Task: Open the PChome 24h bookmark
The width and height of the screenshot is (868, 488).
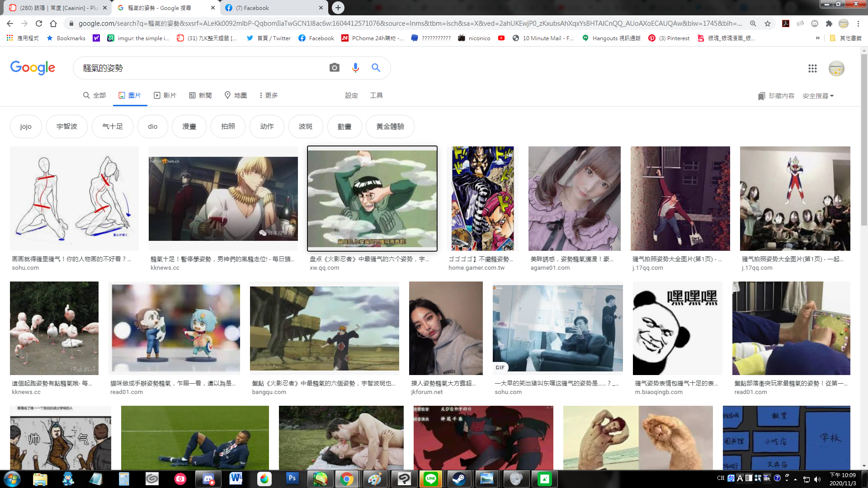Action: pos(373,38)
